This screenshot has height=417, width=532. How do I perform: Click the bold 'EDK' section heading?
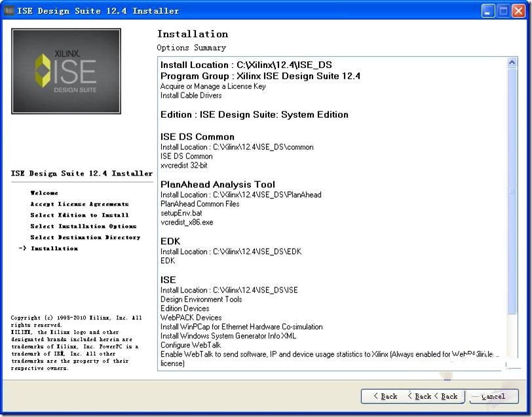(170, 242)
